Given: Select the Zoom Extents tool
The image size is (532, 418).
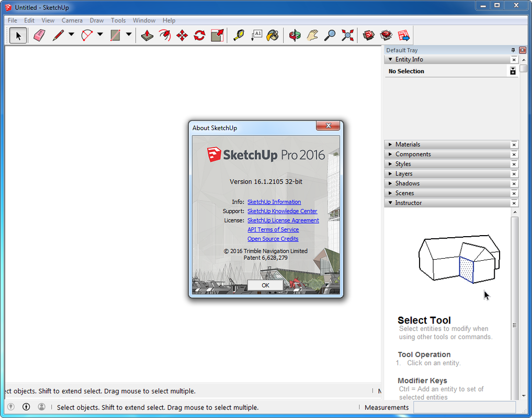Looking at the screenshot, I should [347, 35].
